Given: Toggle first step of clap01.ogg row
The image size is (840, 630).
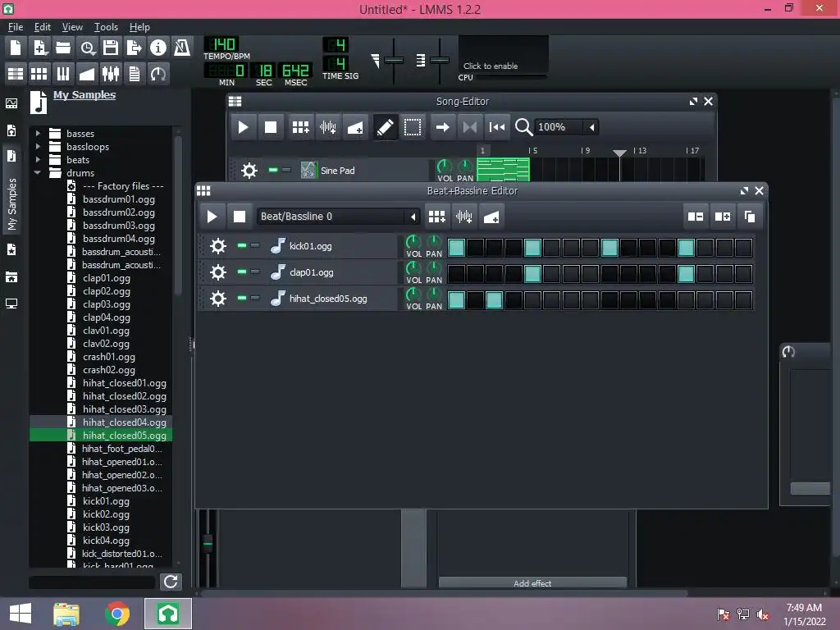Looking at the screenshot, I should coord(456,274).
